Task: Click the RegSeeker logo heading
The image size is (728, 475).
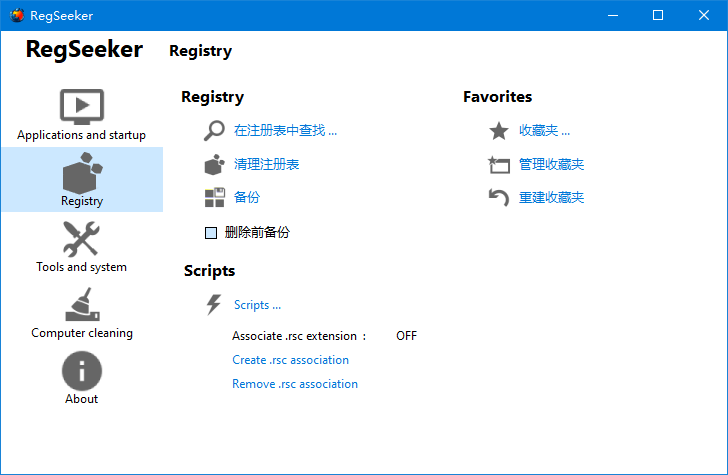Action: [x=84, y=50]
